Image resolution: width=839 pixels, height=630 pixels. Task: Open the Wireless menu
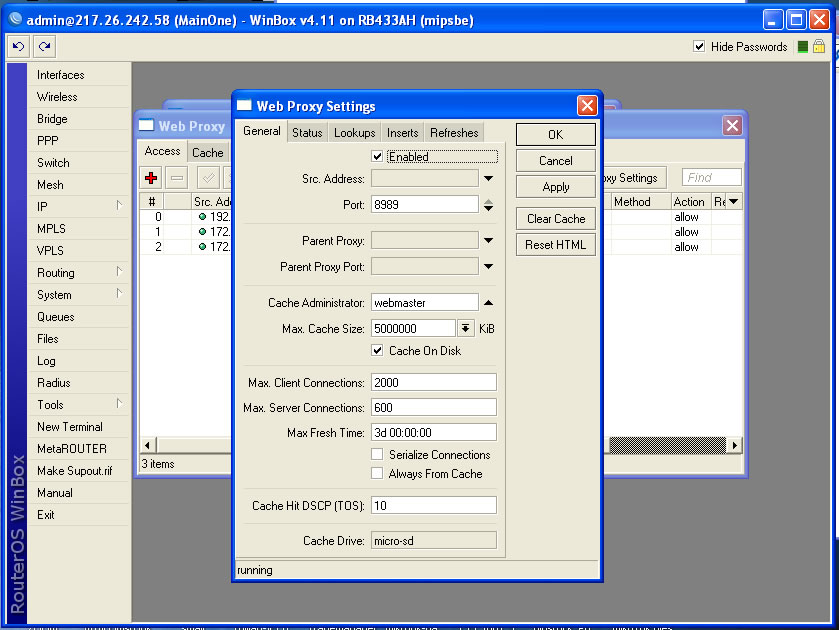click(57, 97)
